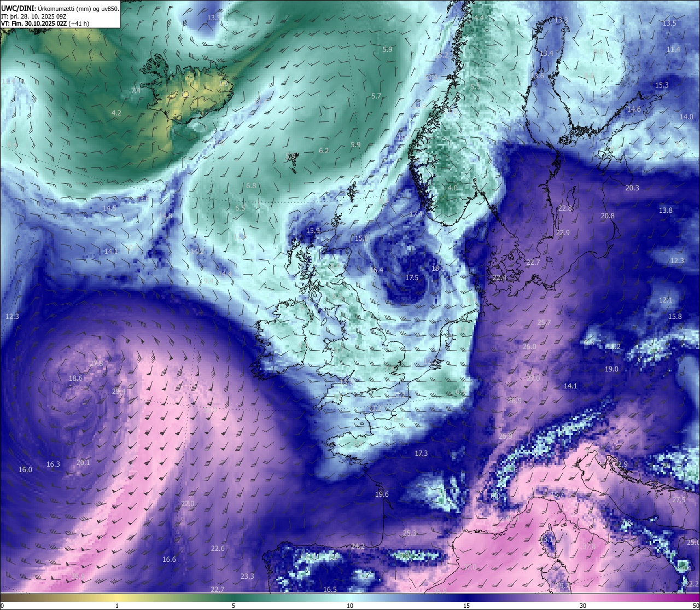Click the 30 tick label on the color scale

tap(583, 606)
